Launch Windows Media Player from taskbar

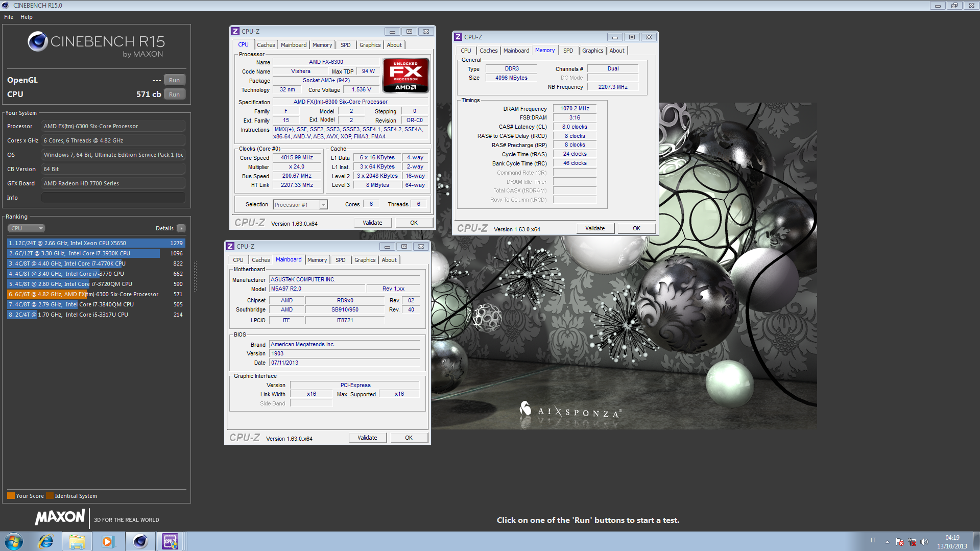pos(108,541)
